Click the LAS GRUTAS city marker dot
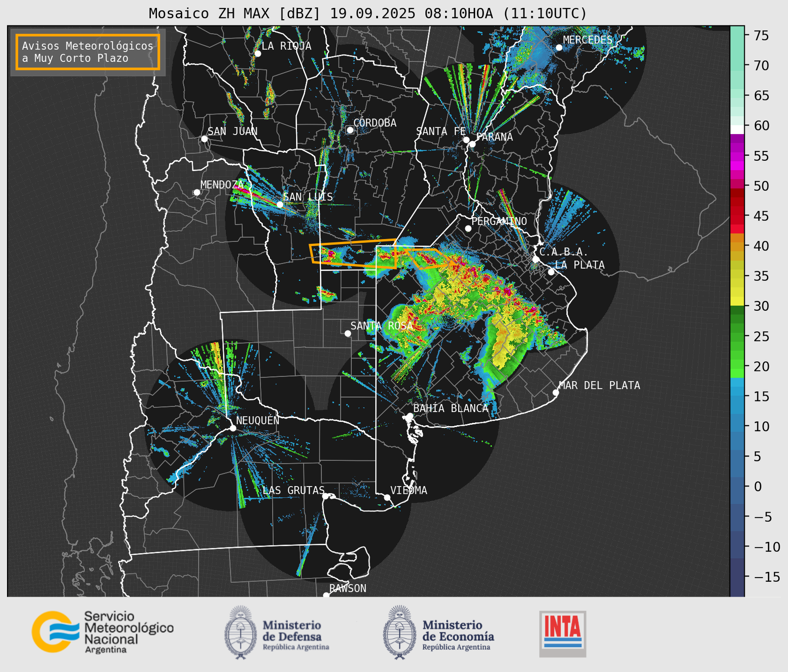788x672 pixels. [326, 496]
